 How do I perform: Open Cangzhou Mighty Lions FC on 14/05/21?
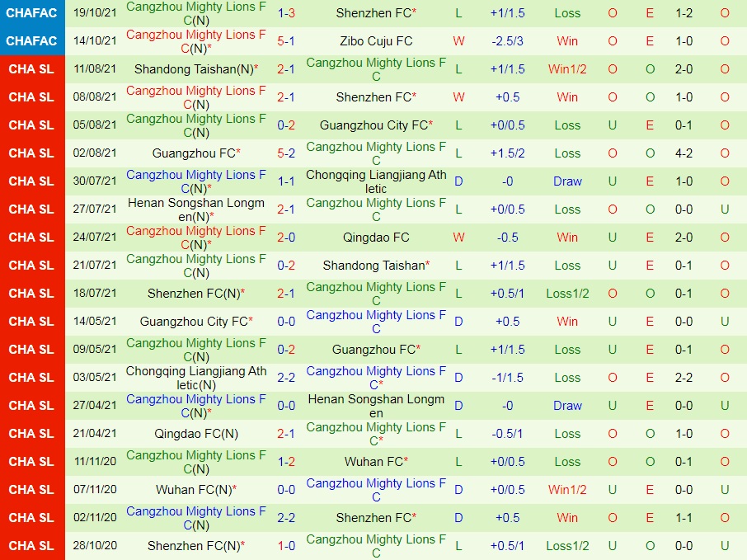click(376, 322)
